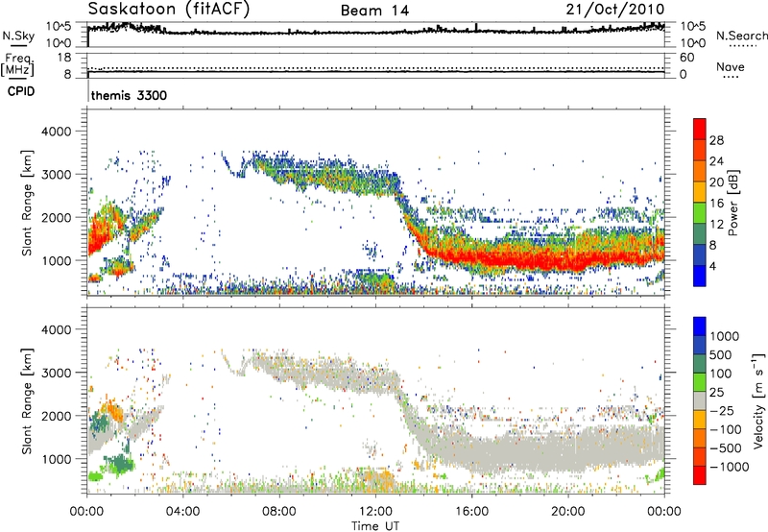768x532 pixels.
Task: Click the '20:00' time axis label
Action: [x=567, y=512]
